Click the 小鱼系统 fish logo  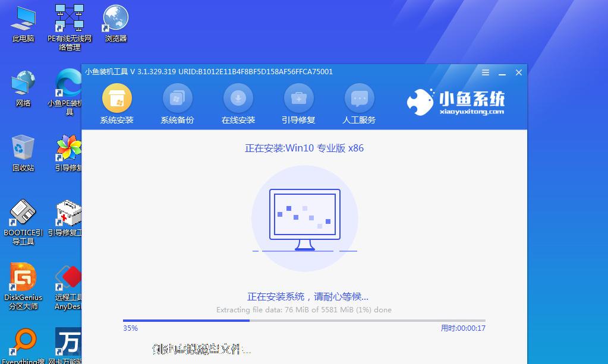[420, 102]
